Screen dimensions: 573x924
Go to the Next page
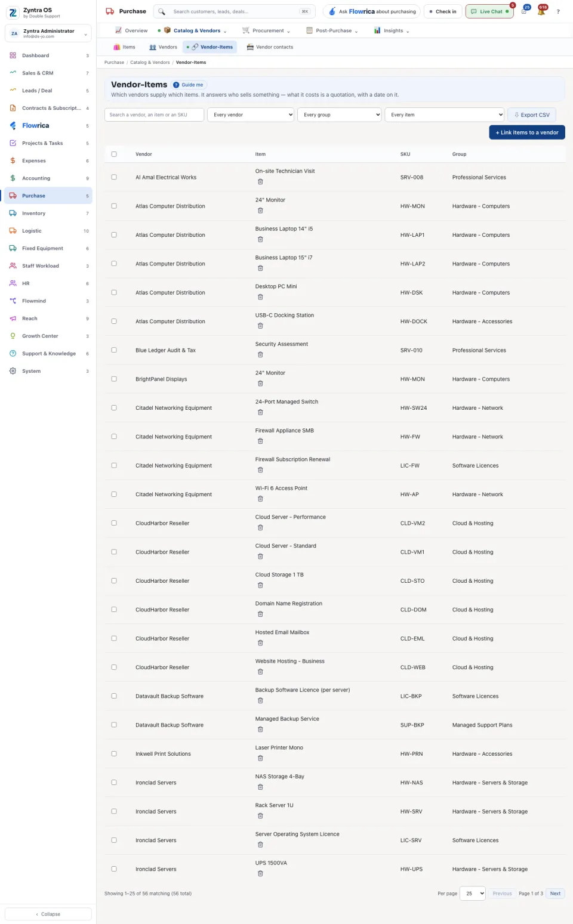coord(555,894)
